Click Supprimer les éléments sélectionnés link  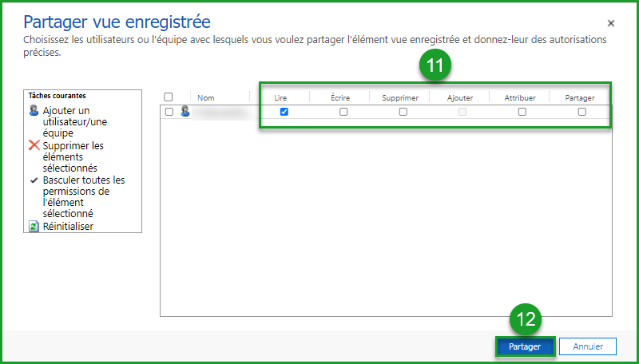(73, 156)
